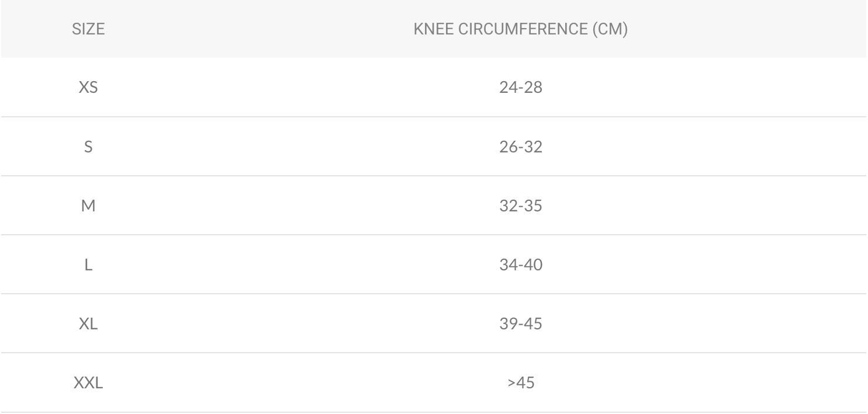Viewport: 868px width, 414px height.
Task: Click the KNEE CIRCUMFERENCE (CM) column header
Action: click(520, 30)
